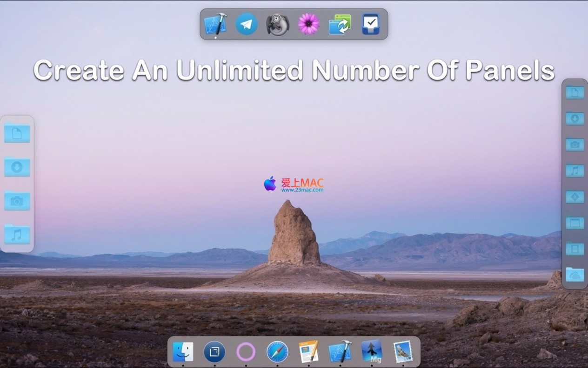Click the Mg arrow app icon

(x=372, y=351)
